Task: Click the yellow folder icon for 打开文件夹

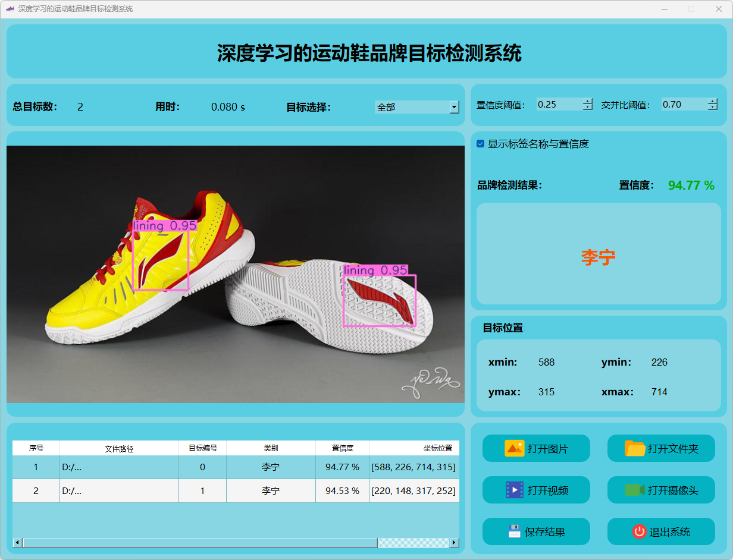Action: pyautogui.click(x=635, y=448)
